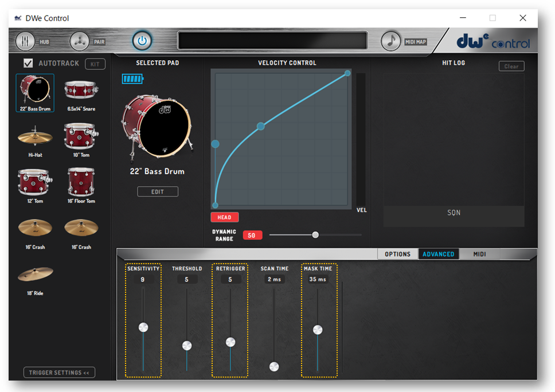
Task: Click the Retrigger slider knob
Action: point(230,342)
